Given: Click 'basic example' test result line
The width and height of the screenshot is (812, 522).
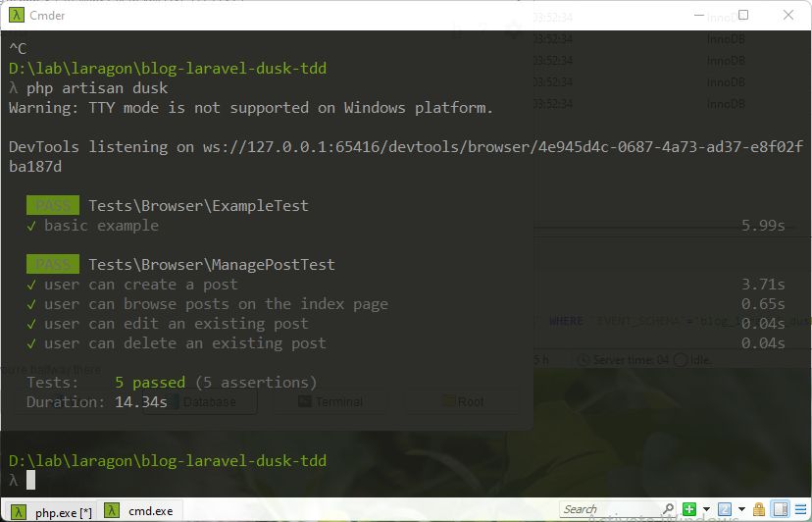Looking at the screenshot, I should pyautogui.click(x=102, y=226).
